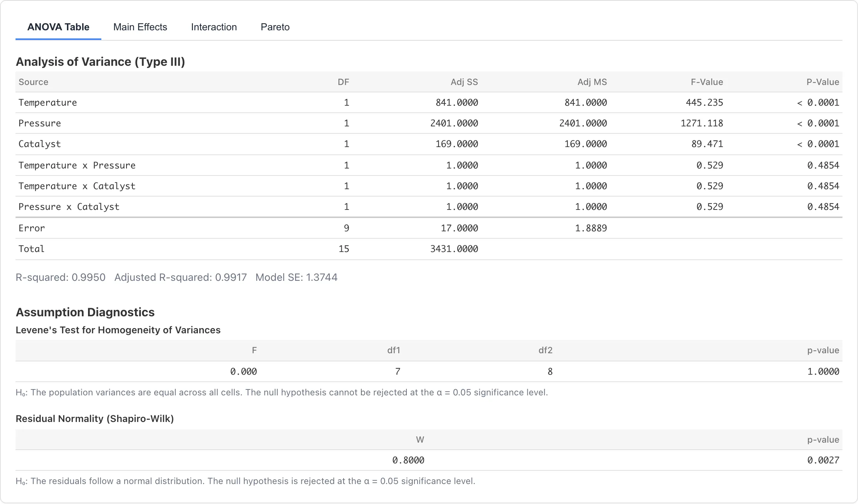The height and width of the screenshot is (504, 858).
Task: Open the Interaction tab
Action: pyautogui.click(x=214, y=27)
